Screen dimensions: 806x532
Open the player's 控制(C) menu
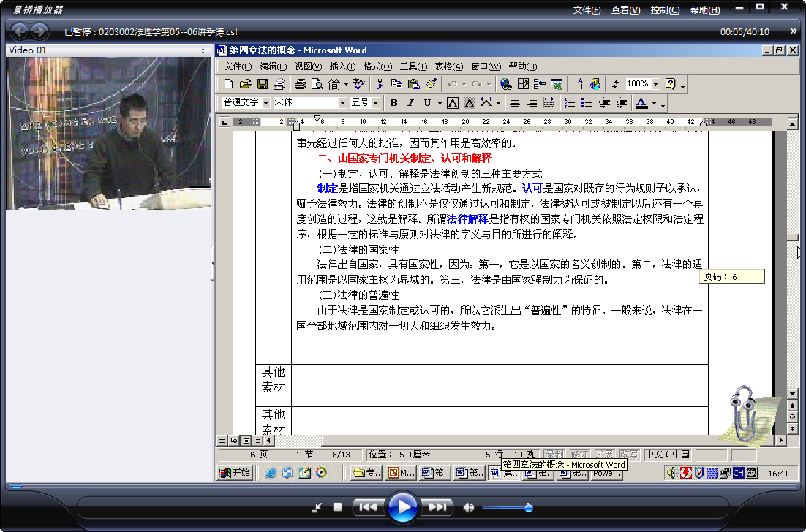665,9
